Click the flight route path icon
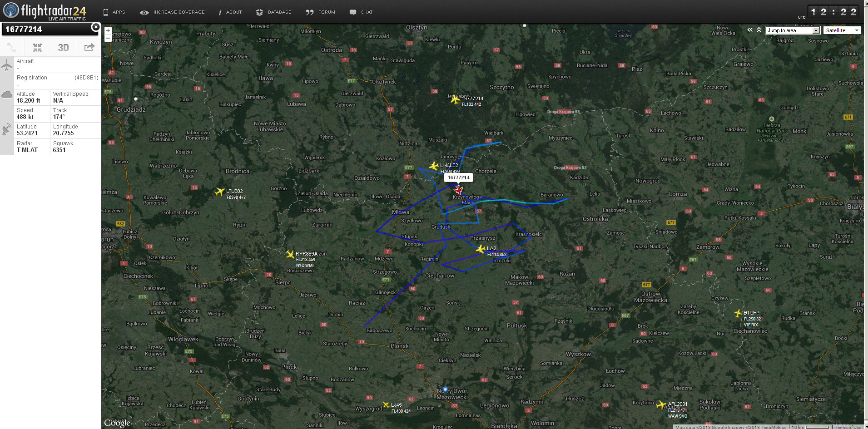This screenshot has width=868, height=429. point(12,48)
